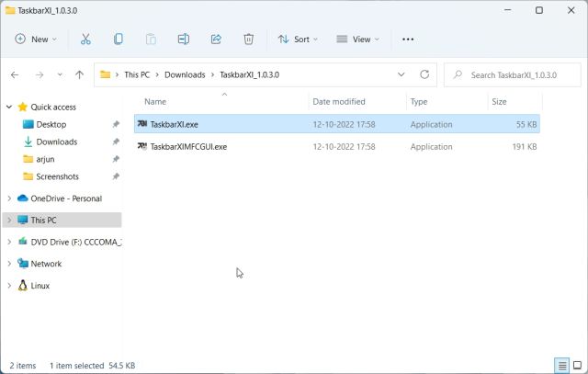Expand the OneDrive - Personal tree node
Viewport: 588px width, 374px height.
pos(9,198)
